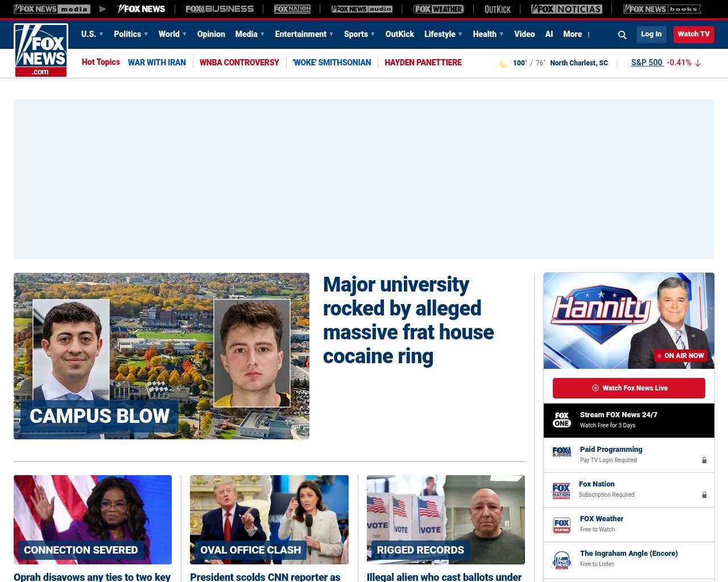728x582 pixels.
Task: Open the Fox News Media logo link
Action: coord(52,9)
